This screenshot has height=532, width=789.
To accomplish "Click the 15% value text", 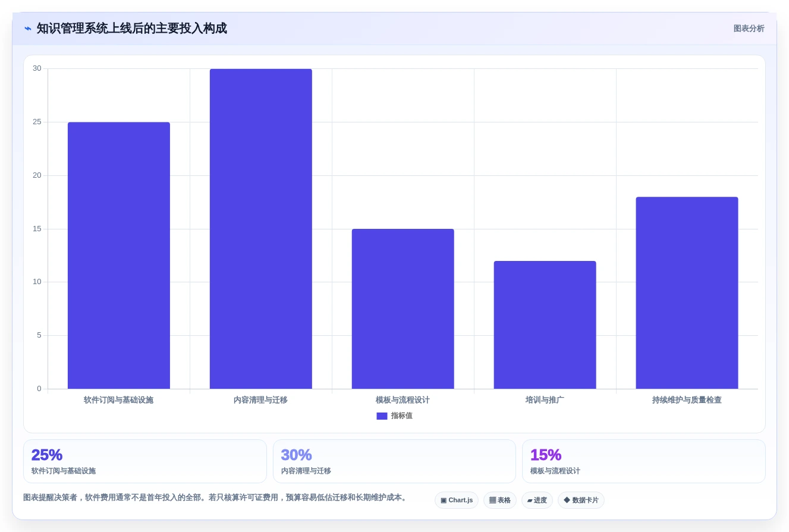I will pyautogui.click(x=546, y=455).
